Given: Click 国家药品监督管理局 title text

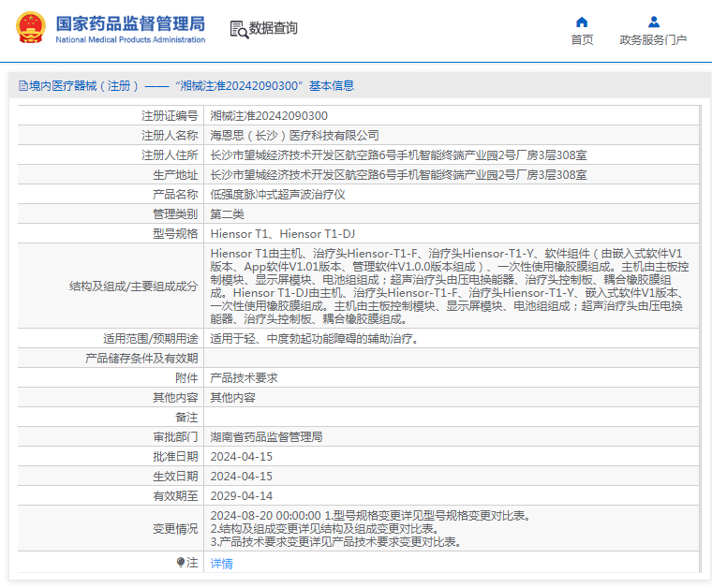Looking at the screenshot, I should pos(130,23).
